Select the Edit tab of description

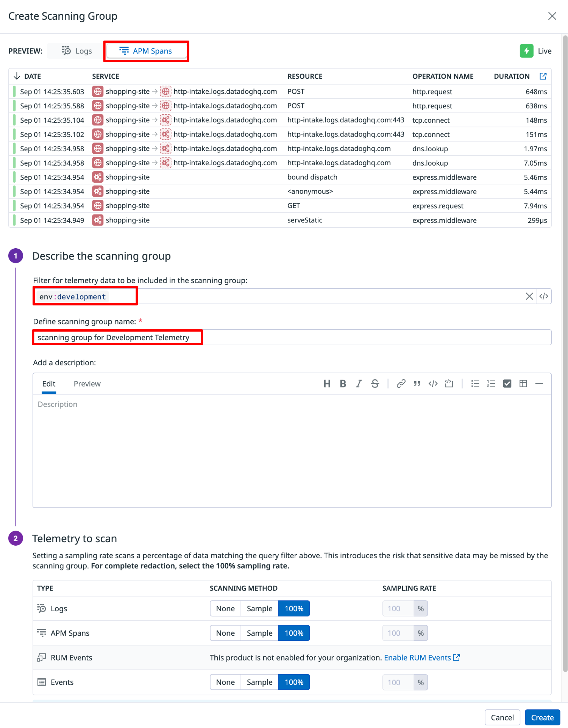coord(49,384)
